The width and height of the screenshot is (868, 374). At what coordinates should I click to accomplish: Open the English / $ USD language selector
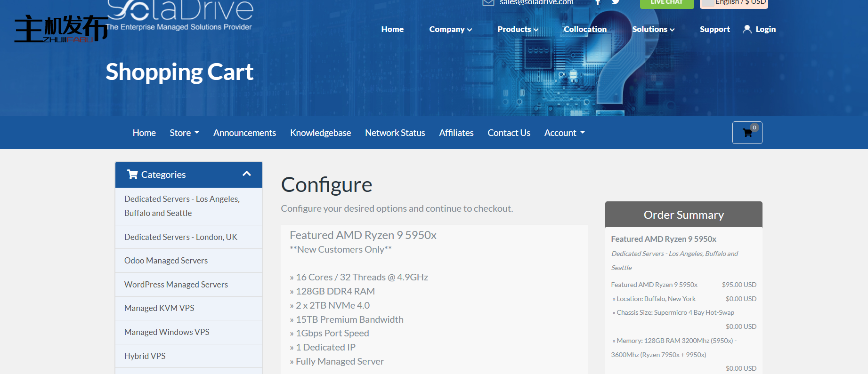(734, 3)
